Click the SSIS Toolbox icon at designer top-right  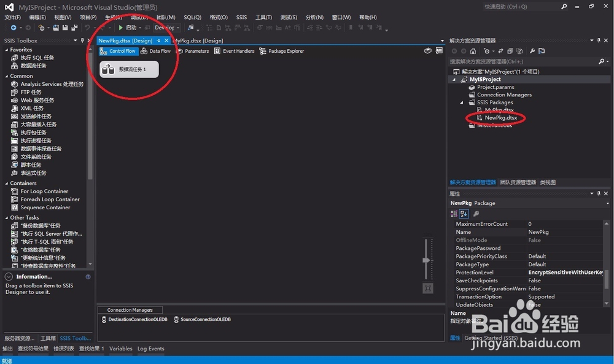point(428,50)
